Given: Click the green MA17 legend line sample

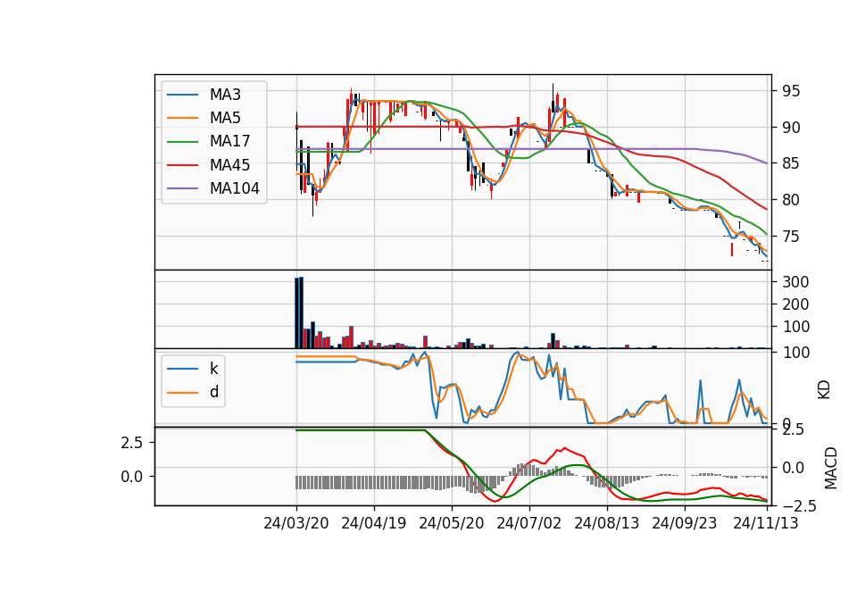Looking at the screenshot, I should [x=182, y=142].
